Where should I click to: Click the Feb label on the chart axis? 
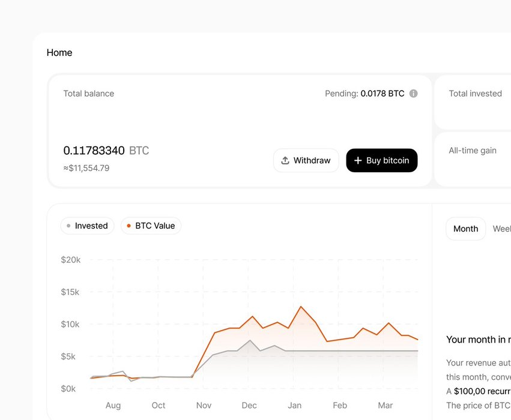click(x=340, y=406)
